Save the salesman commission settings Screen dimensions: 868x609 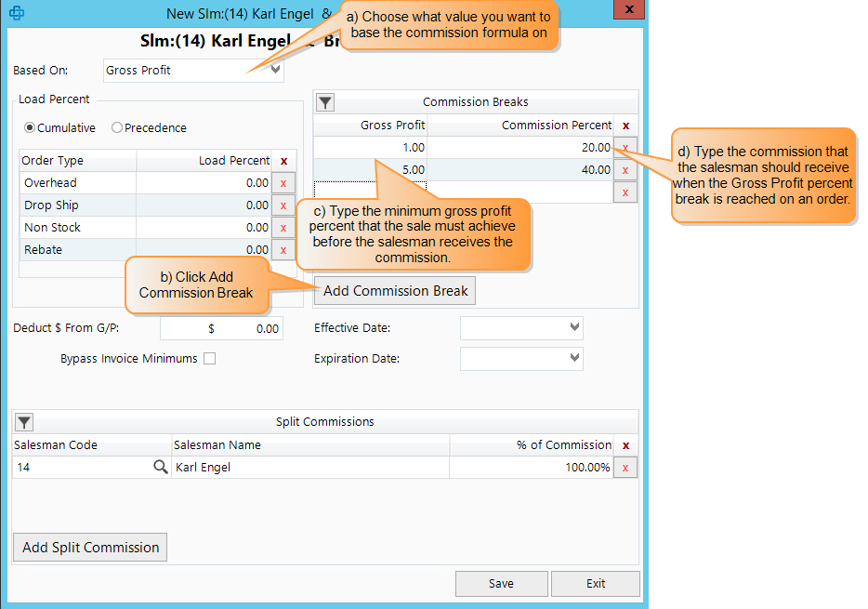501,583
